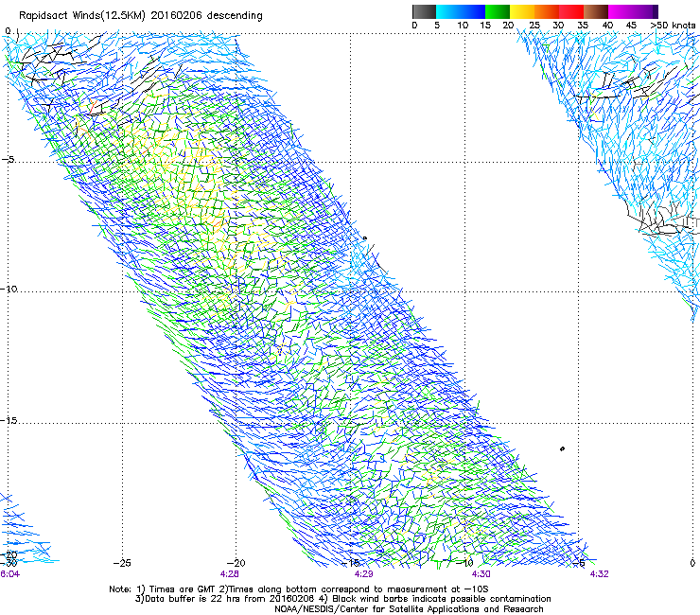Click the "25" color scale label

pyautogui.click(x=534, y=25)
